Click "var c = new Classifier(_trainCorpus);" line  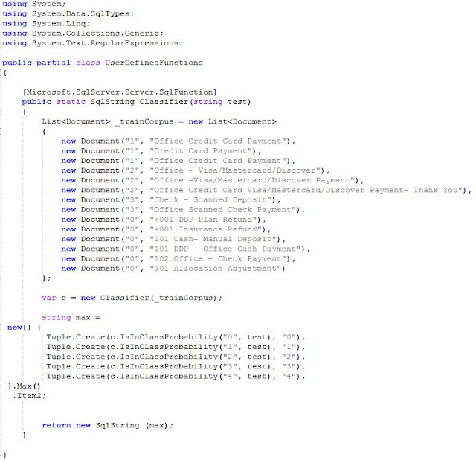(x=132, y=298)
